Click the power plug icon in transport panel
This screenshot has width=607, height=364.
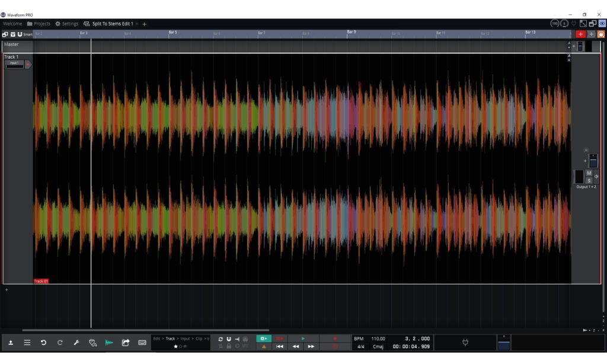[465, 342]
